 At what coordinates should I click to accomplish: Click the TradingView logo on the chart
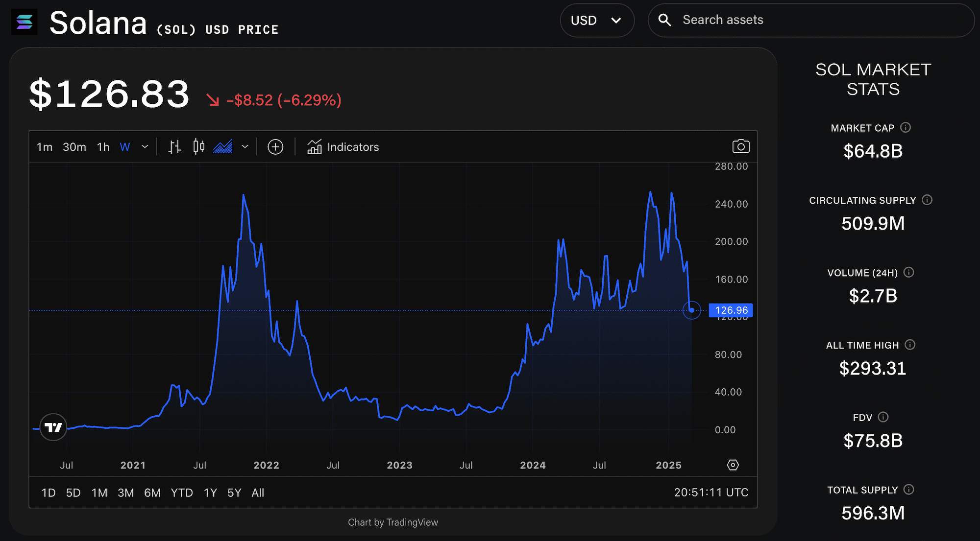(53, 426)
